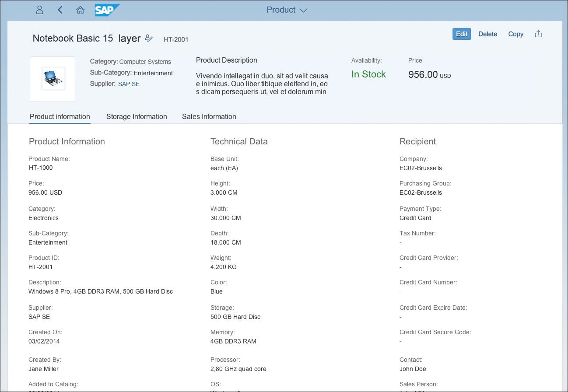Click the 'Notebook Basic 15 layer' title
This screenshot has width=568, height=392.
[x=87, y=38]
